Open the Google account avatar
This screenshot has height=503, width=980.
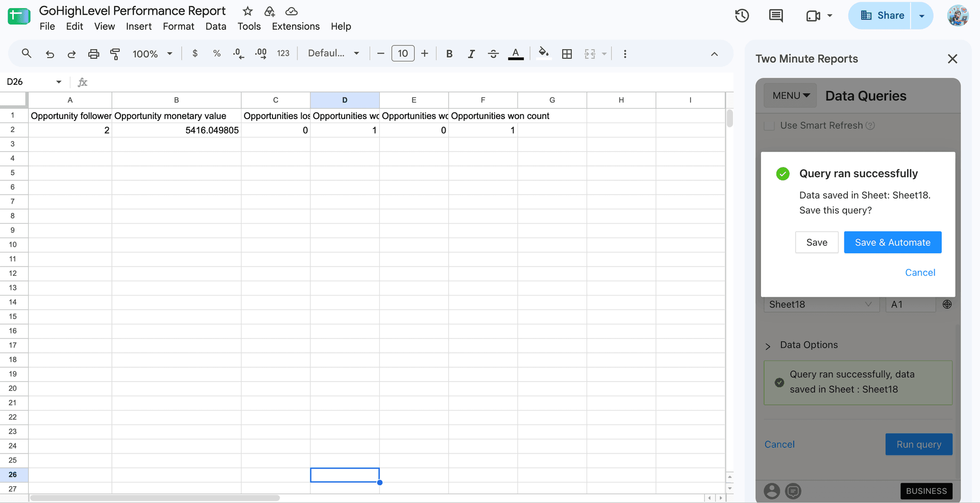(958, 16)
